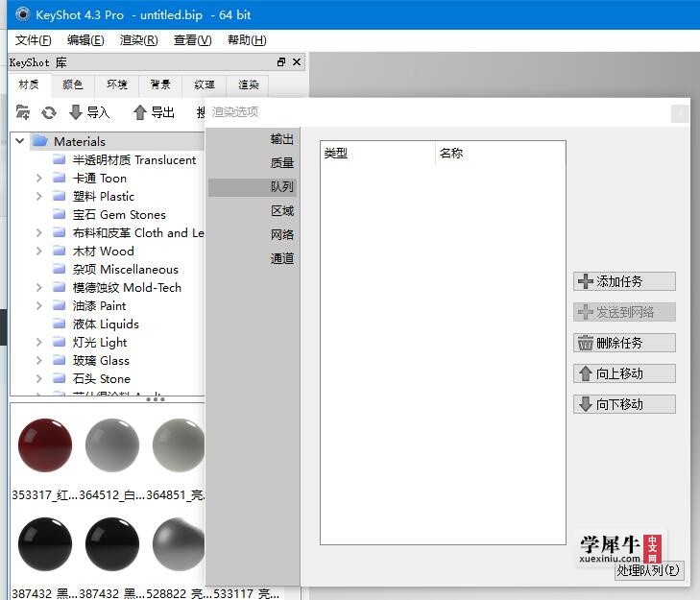Collapse the Materials tree root

[x=19, y=141]
